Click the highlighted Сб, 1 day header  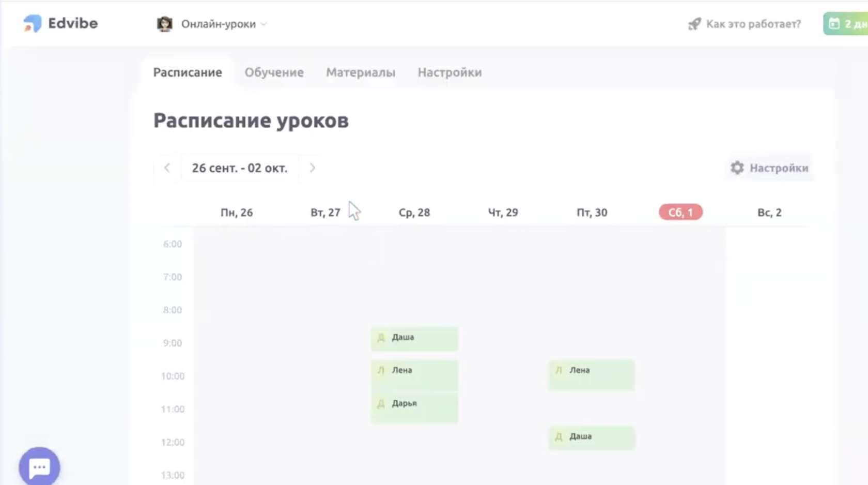tap(680, 213)
